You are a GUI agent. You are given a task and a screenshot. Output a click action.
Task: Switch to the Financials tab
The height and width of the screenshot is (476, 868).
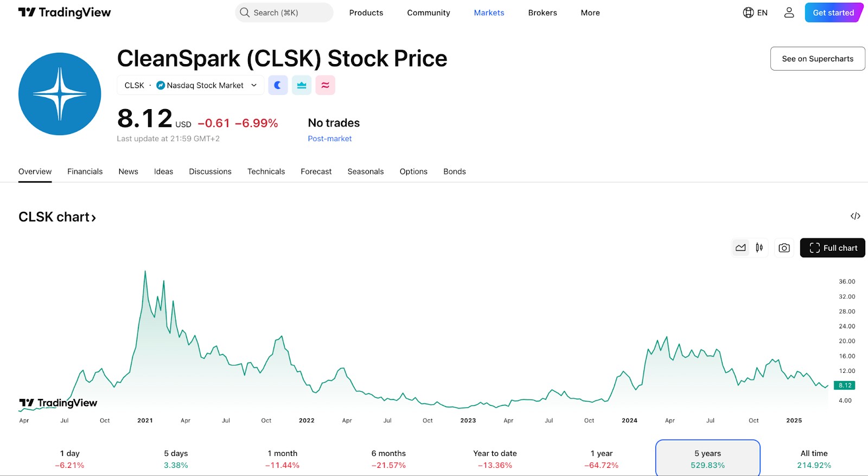click(85, 172)
